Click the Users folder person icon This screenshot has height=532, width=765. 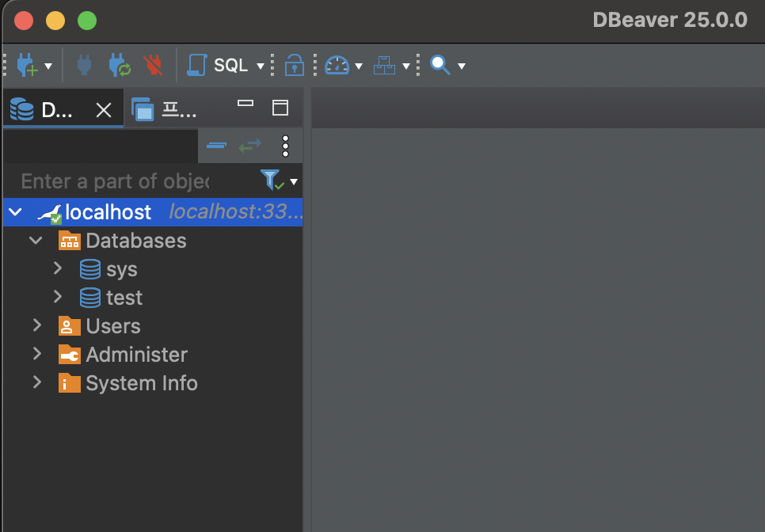[x=69, y=325]
